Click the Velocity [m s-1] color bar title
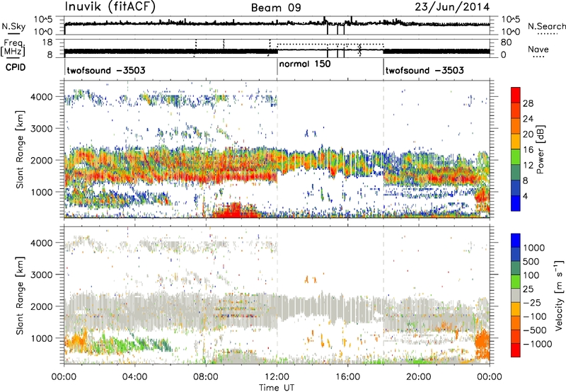The height and width of the screenshot is (392, 566). (559, 295)
